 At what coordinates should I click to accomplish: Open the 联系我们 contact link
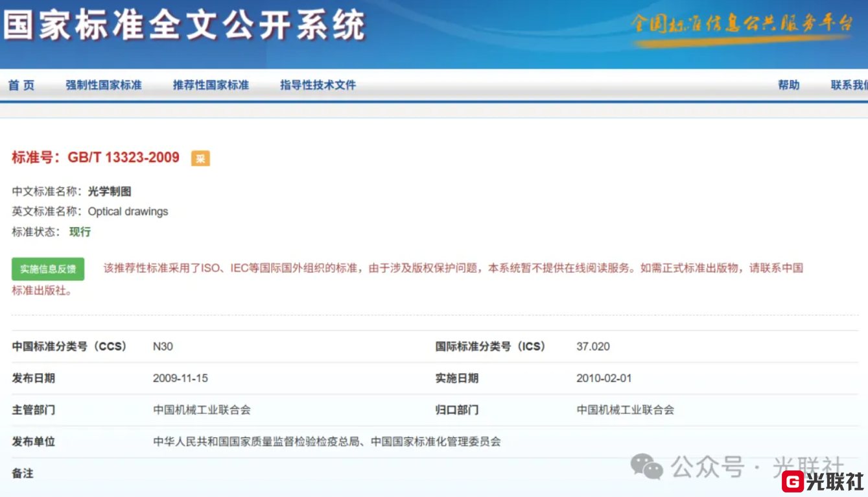click(x=849, y=85)
